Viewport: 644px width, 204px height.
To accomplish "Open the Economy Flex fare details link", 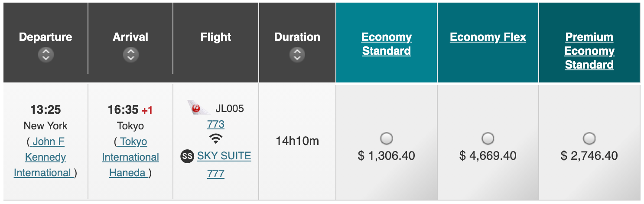I will 488,37.
